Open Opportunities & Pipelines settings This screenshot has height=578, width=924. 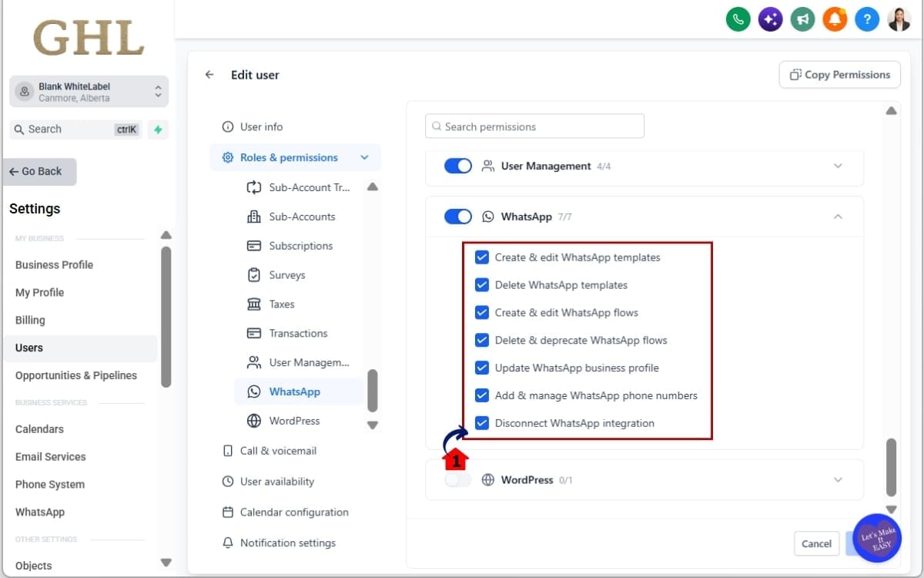pyautogui.click(x=76, y=375)
